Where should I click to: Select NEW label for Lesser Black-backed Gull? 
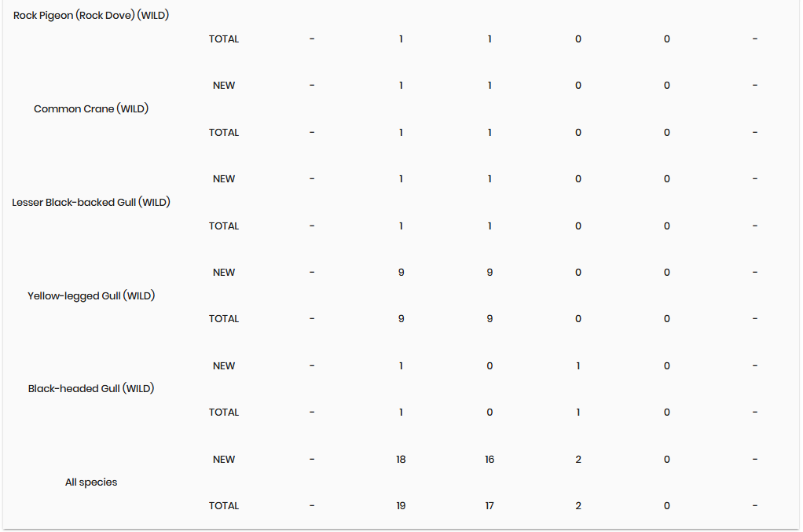click(224, 179)
